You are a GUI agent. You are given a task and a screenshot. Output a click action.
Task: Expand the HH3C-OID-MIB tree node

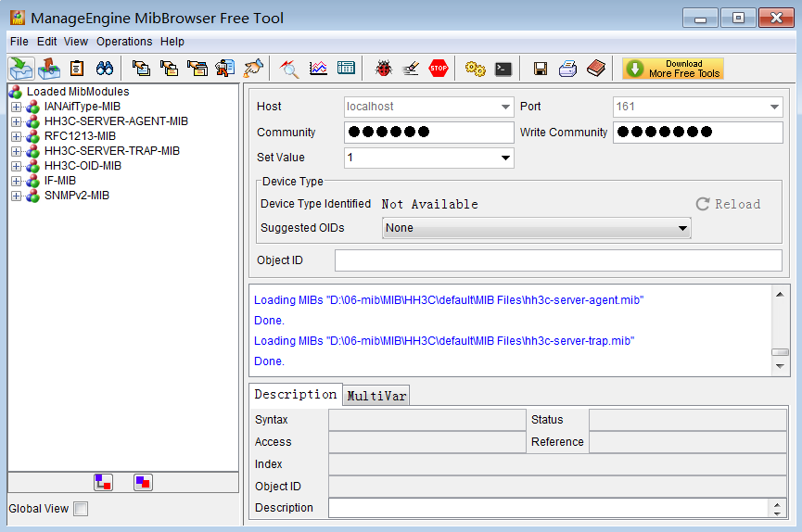pos(17,166)
